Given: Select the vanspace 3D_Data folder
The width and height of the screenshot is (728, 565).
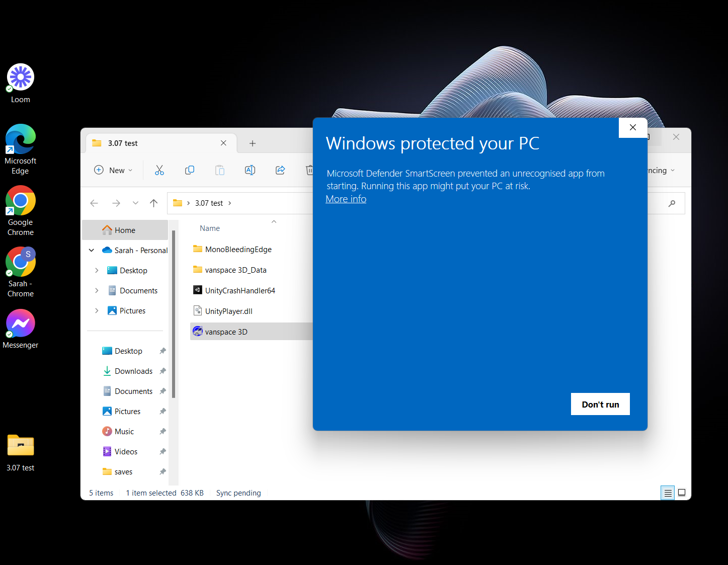Looking at the screenshot, I should [235, 270].
